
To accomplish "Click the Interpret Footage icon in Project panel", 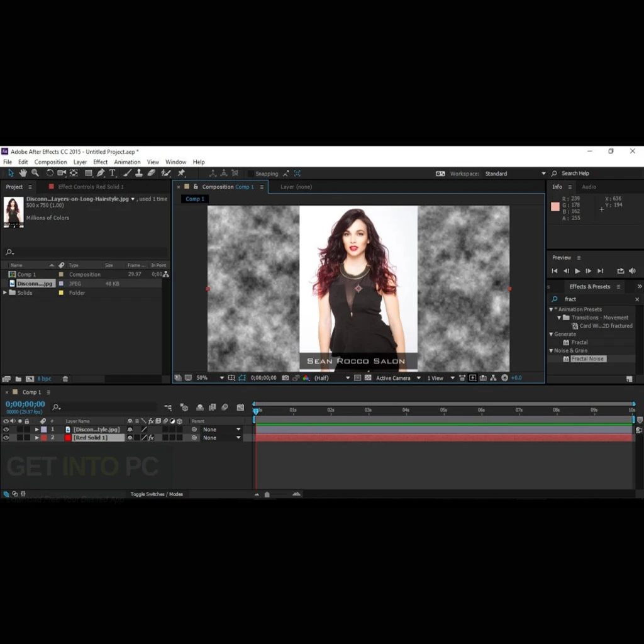I will coord(6,379).
